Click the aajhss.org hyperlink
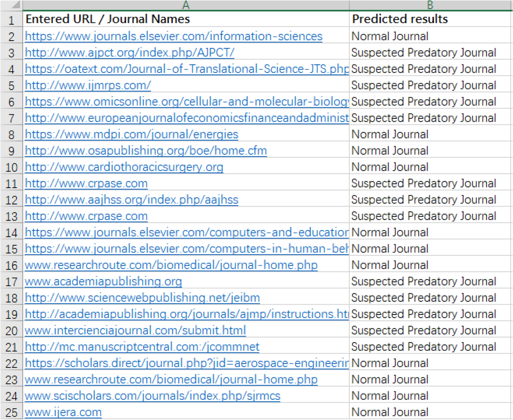 pos(131,200)
